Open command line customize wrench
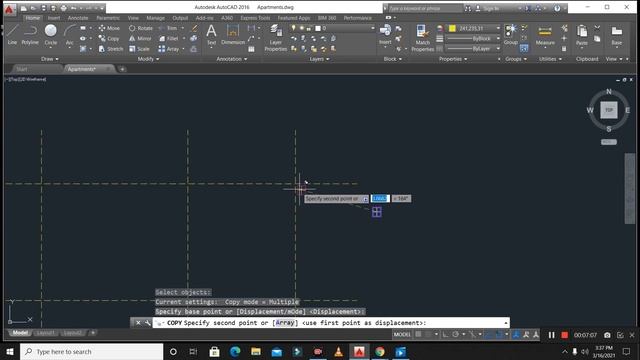Image resolution: width=640 pixels, height=360 pixels. click(x=147, y=322)
